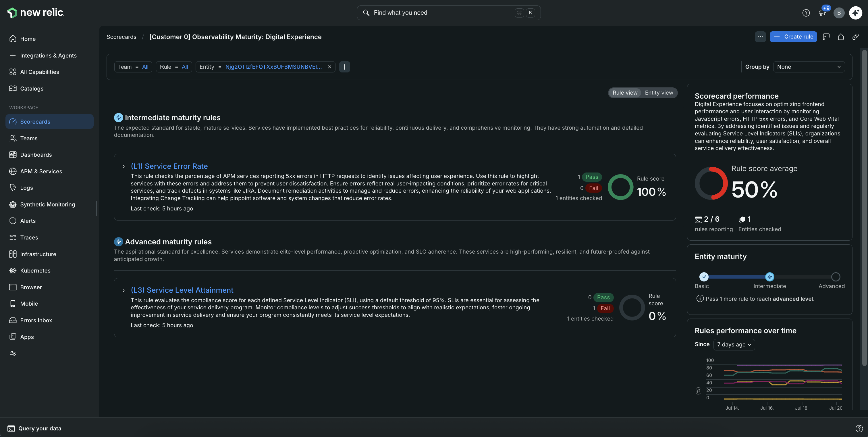Select Scorecards in workspace sidebar
This screenshot has width=868, height=437.
point(49,121)
